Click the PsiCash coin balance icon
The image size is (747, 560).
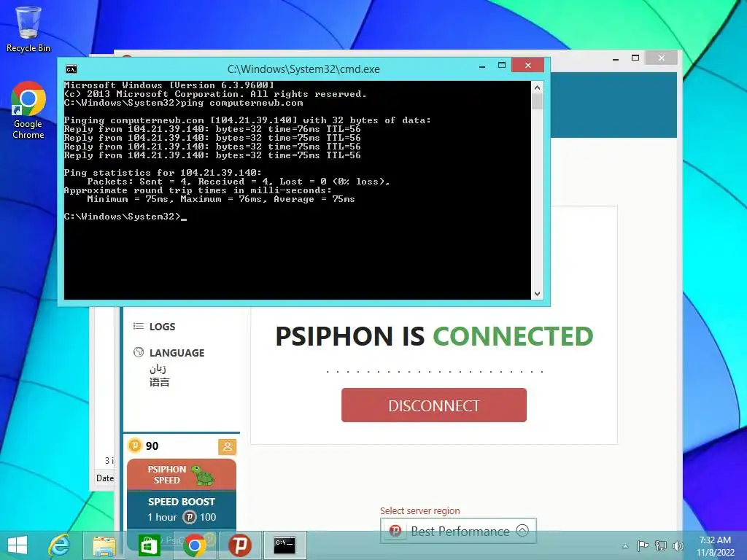[x=135, y=446]
